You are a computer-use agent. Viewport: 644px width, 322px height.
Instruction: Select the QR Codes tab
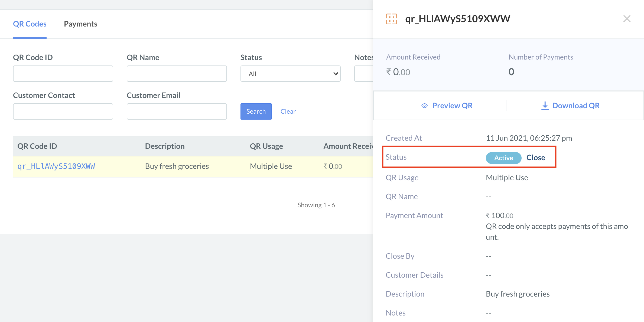[x=30, y=24]
